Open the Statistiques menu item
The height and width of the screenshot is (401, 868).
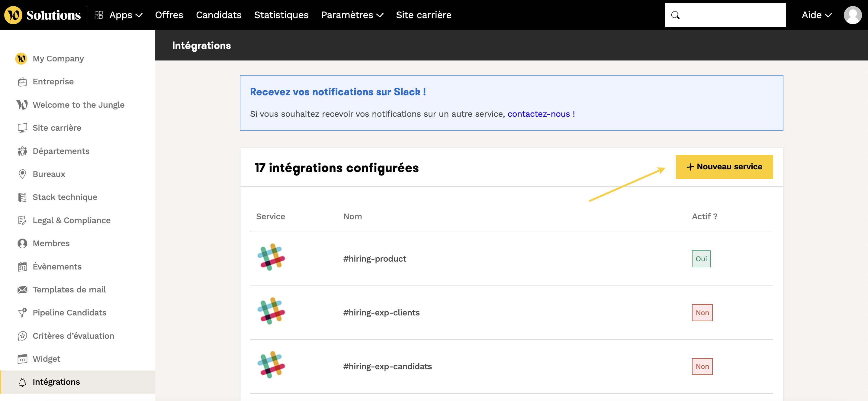click(281, 15)
